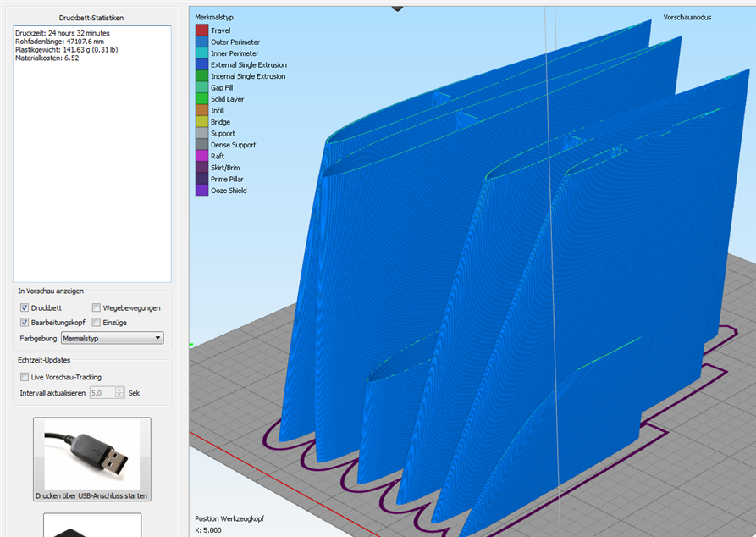Viewport: 756px width, 537px height.
Task: Increase the Intervall aktualisieren value
Action: [120, 390]
